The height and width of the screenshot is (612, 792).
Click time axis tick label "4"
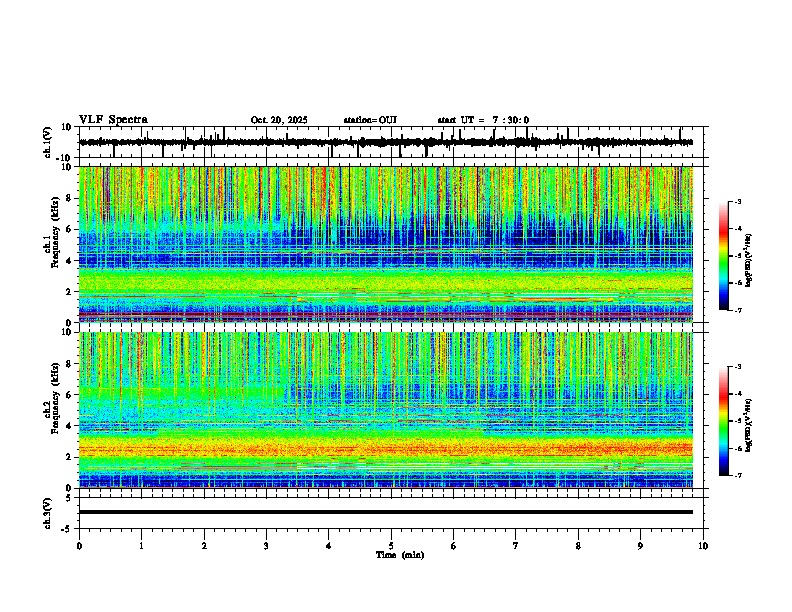(x=329, y=546)
